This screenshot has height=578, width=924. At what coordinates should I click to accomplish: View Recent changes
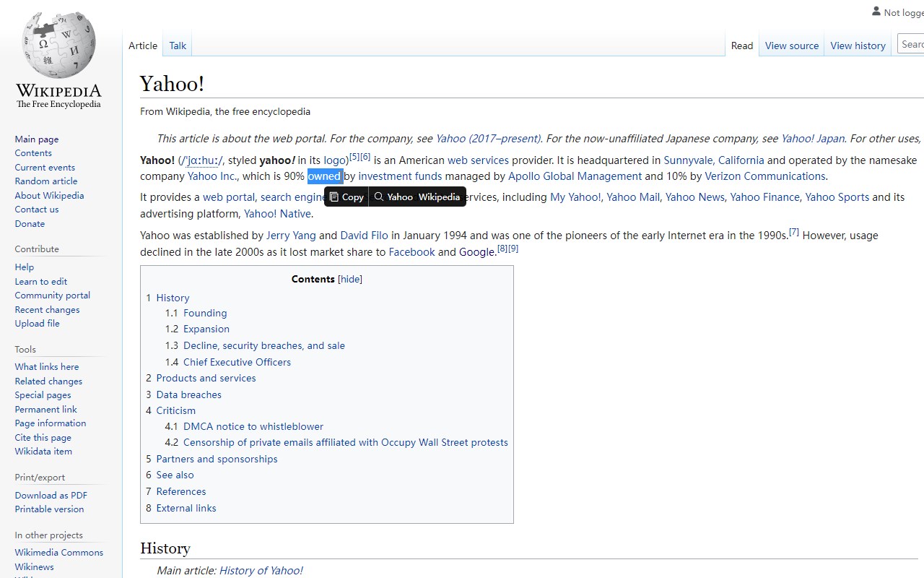pyautogui.click(x=47, y=310)
